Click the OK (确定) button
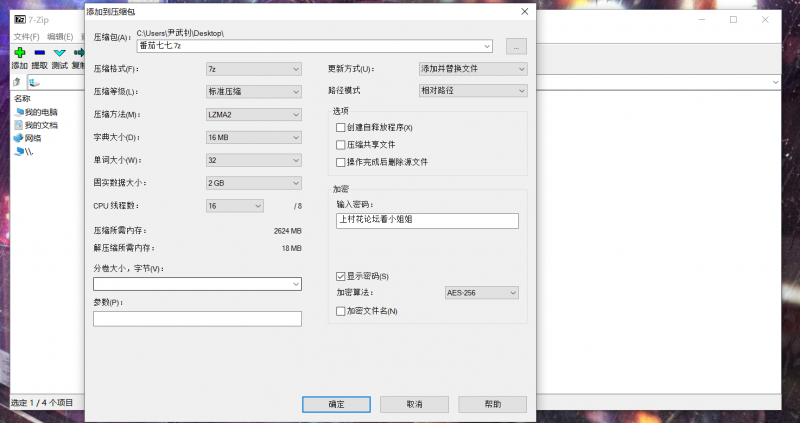The width and height of the screenshot is (800, 423). [x=336, y=404]
